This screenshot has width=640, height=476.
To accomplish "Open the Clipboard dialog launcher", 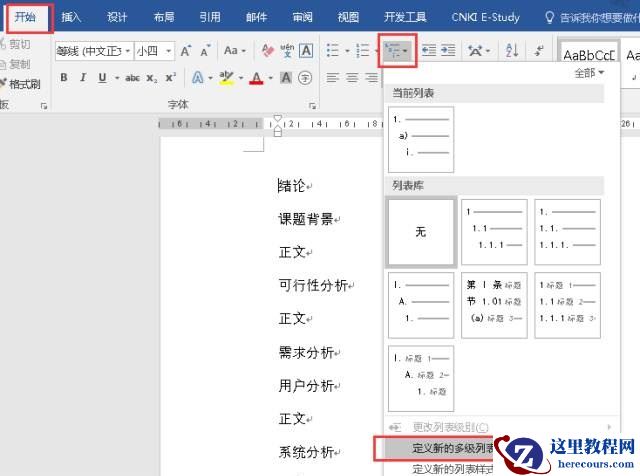I will pos(44,106).
